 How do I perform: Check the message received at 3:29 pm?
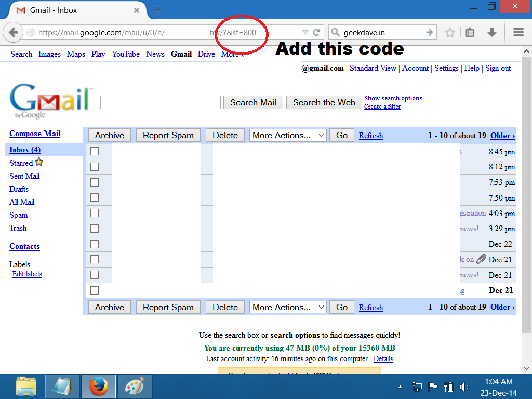(x=95, y=229)
